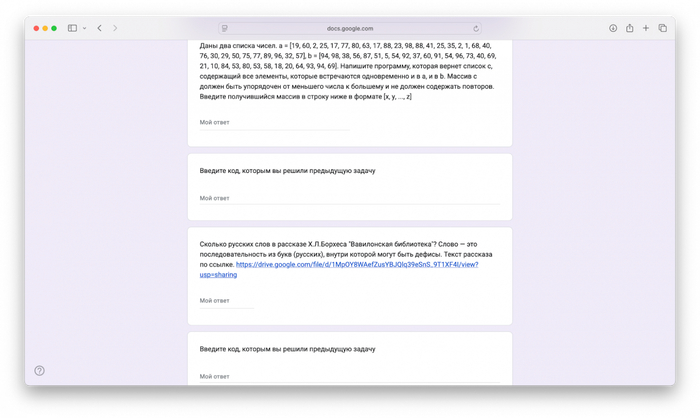Show the tab overview
Viewport: 700px width, 418px height.
tap(662, 28)
